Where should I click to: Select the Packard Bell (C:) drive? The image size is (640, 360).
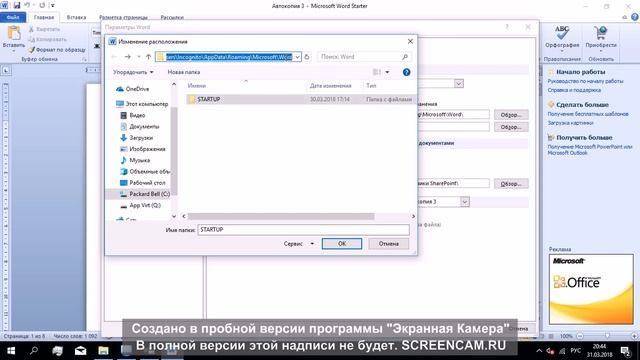145,194
